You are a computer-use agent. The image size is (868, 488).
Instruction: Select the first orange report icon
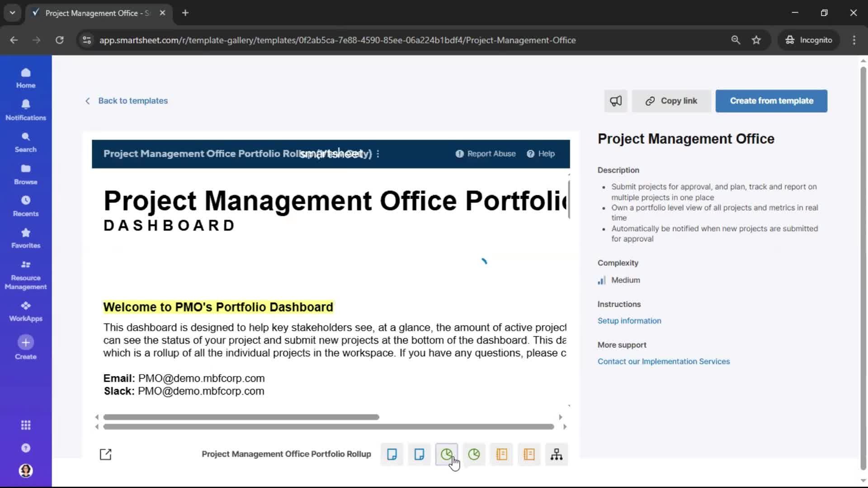point(501,454)
